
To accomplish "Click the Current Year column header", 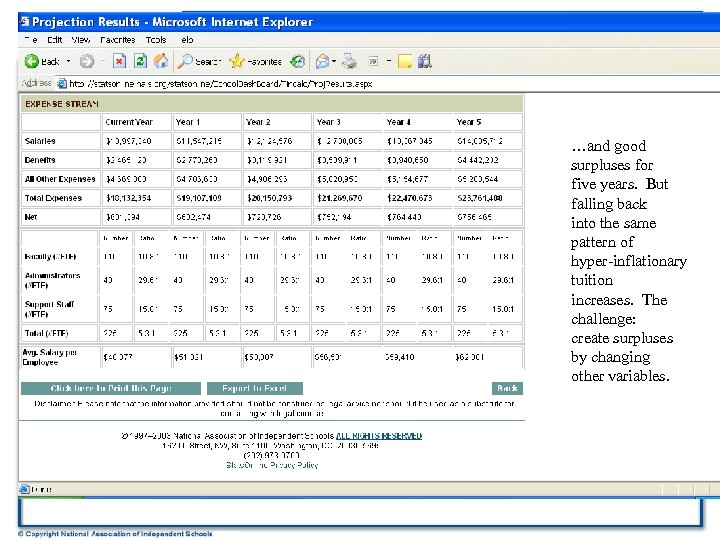I will pos(129,122).
